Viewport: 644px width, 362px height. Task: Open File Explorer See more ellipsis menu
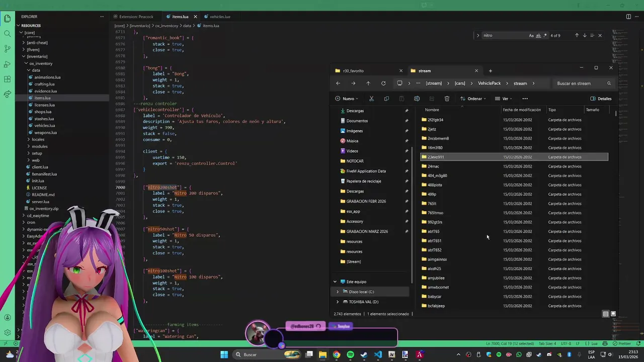pos(525,99)
